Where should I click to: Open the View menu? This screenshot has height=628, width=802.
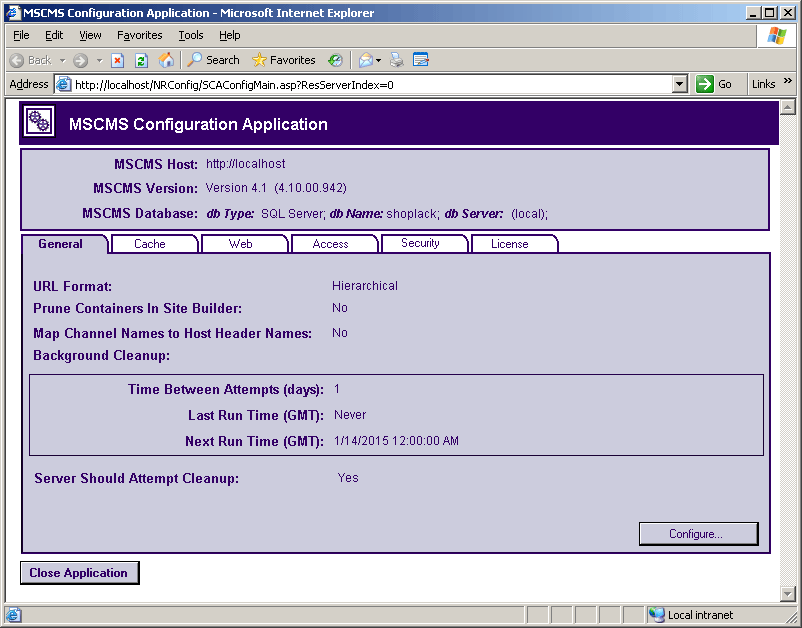(90, 35)
